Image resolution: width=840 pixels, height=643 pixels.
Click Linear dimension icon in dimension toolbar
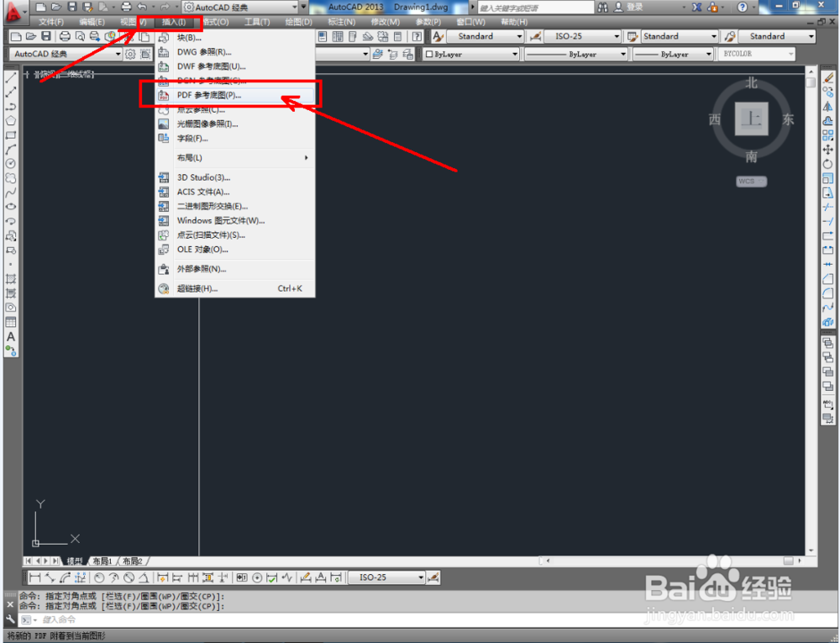[x=34, y=577]
